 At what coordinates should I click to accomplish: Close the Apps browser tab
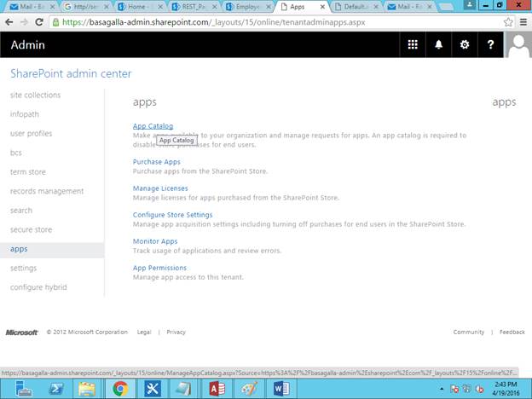click(322, 7)
